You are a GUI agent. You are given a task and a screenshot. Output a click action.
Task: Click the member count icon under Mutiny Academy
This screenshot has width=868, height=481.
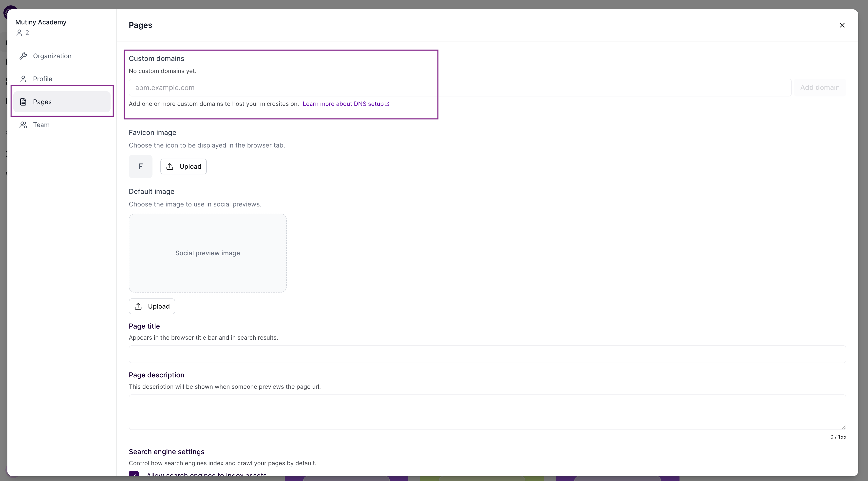pos(19,33)
